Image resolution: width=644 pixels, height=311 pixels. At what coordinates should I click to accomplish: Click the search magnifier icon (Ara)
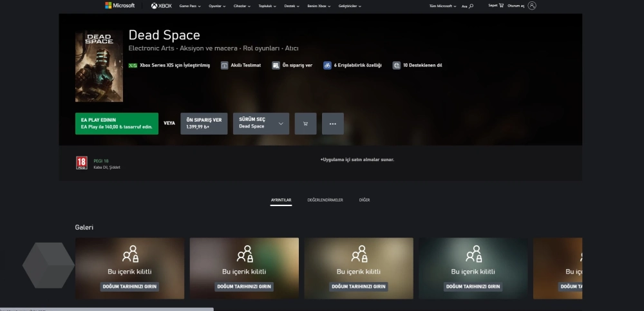coord(471,6)
